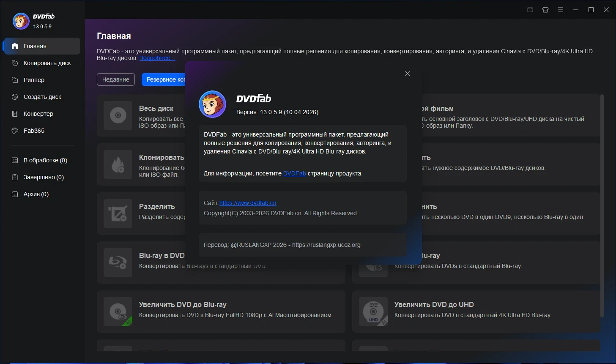
Task: Show the Завершено (0) list
Action: point(42,177)
